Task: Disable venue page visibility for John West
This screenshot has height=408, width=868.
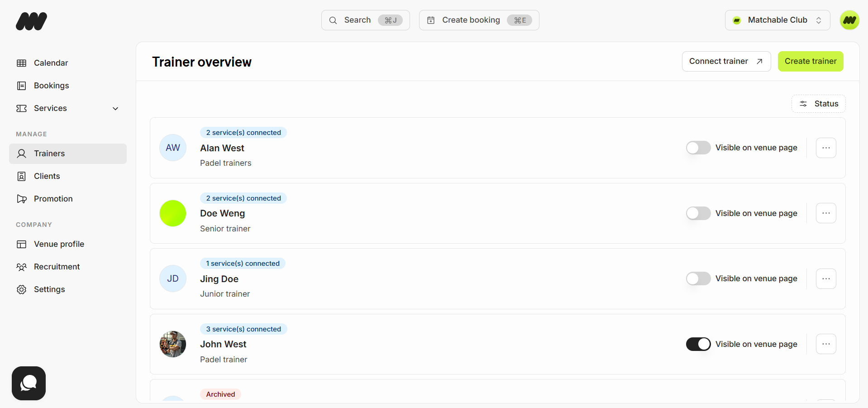Action: pyautogui.click(x=698, y=344)
